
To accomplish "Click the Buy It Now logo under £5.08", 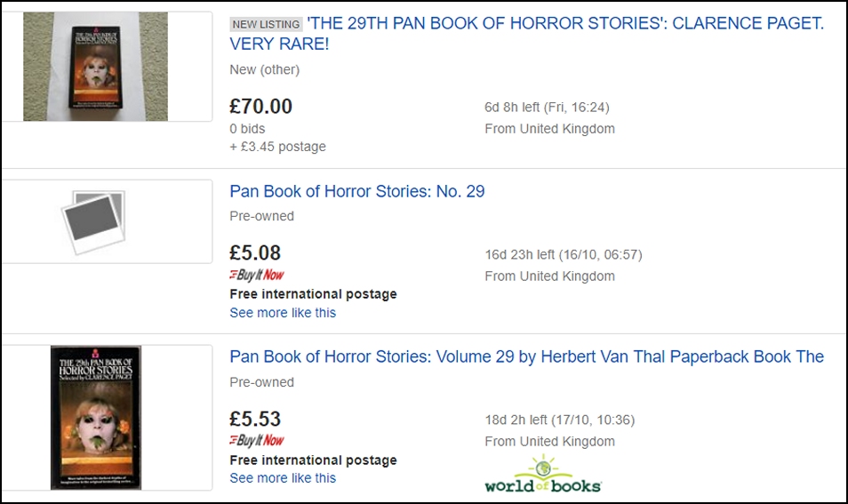I will coord(257,275).
